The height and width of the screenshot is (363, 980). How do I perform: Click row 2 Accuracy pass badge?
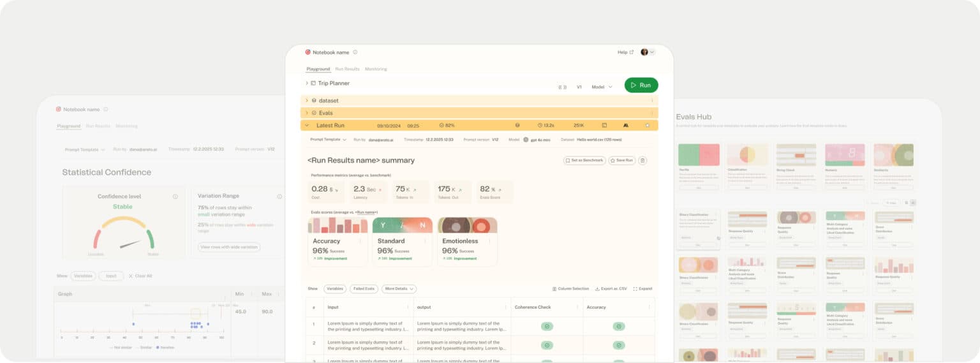(x=618, y=345)
